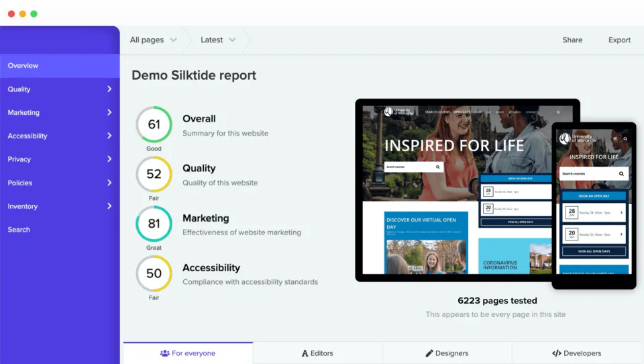Open the Quality sidebar item

(x=60, y=89)
